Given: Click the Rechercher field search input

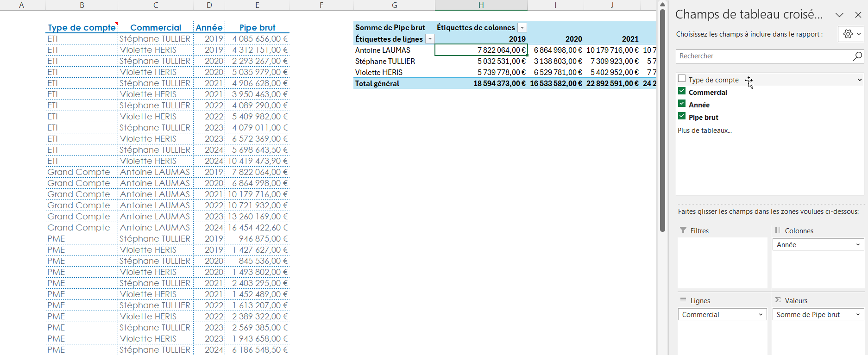Looking at the screenshot, I should click(x=763, y=56).
